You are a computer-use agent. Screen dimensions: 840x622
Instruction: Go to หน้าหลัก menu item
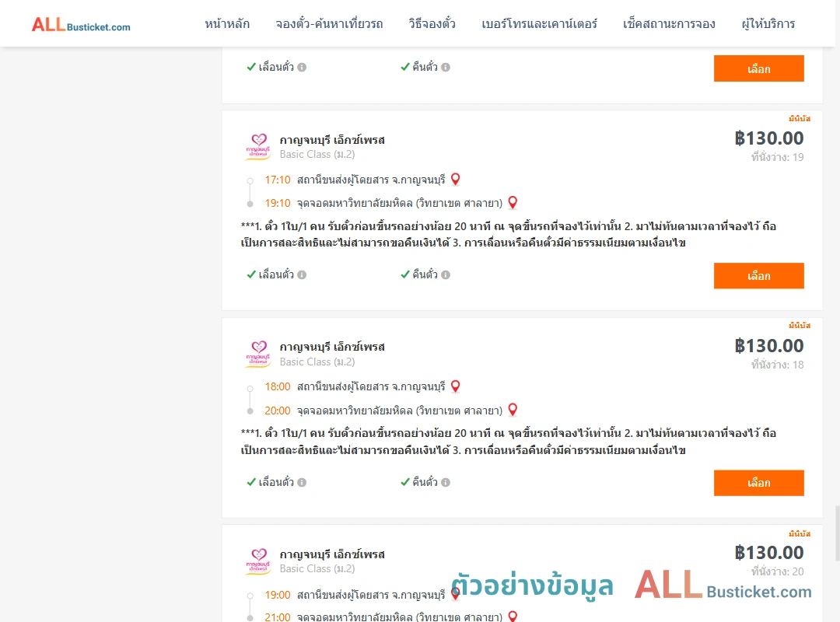[x=227, y=23]
